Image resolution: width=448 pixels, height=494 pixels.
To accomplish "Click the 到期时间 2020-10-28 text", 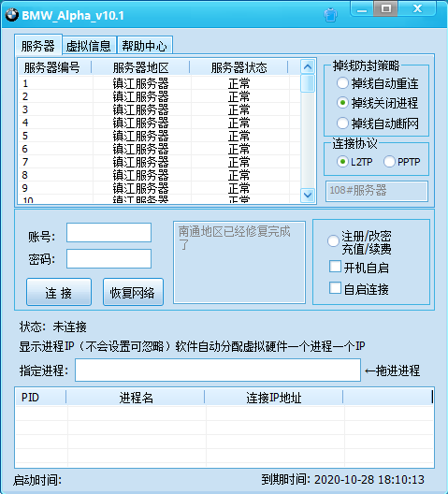I will coord(342,480).
